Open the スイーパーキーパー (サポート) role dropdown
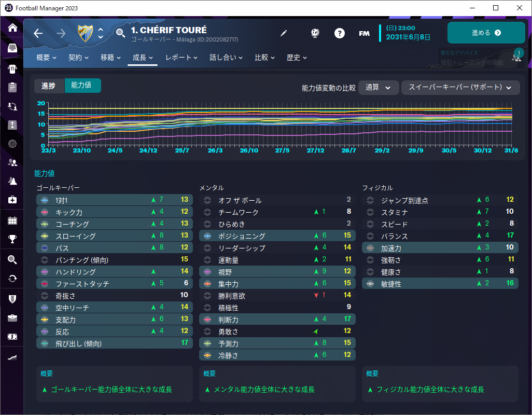Image resolution: width=532 pixels, height=415 pixels. tap(460, 88)
